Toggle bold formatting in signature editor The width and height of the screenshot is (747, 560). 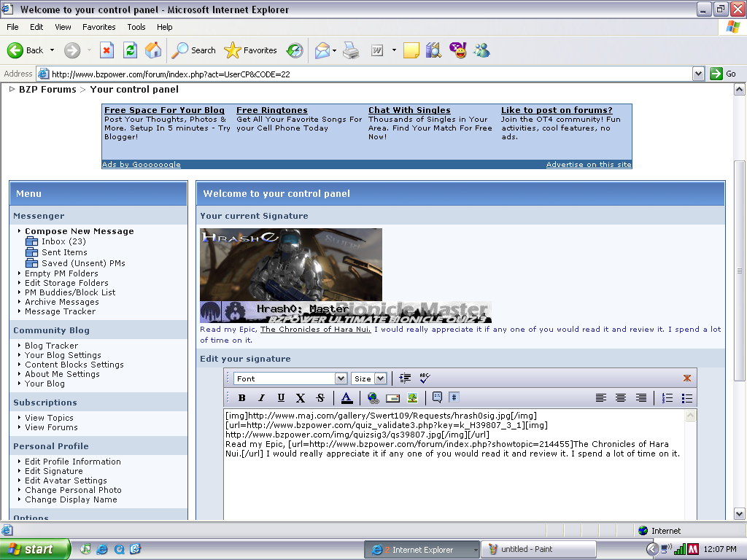[x=241, y=398]
